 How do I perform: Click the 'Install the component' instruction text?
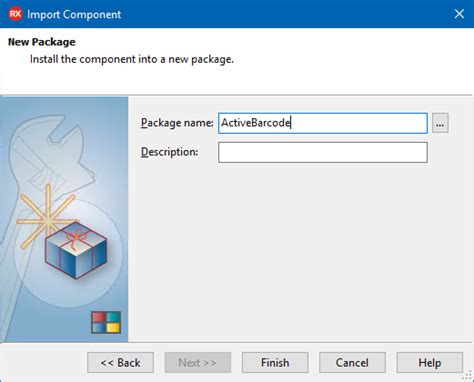[x=132, y=59]
